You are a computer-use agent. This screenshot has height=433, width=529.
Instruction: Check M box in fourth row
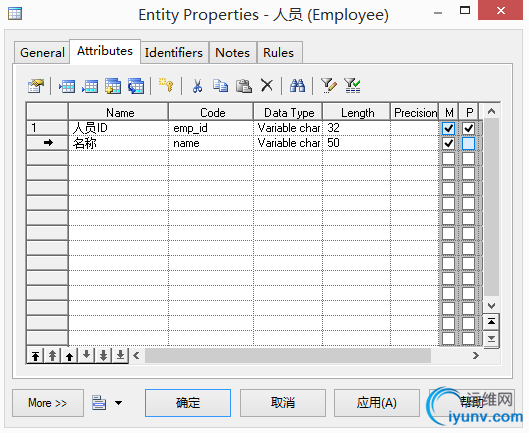click(x=448, y=173)
